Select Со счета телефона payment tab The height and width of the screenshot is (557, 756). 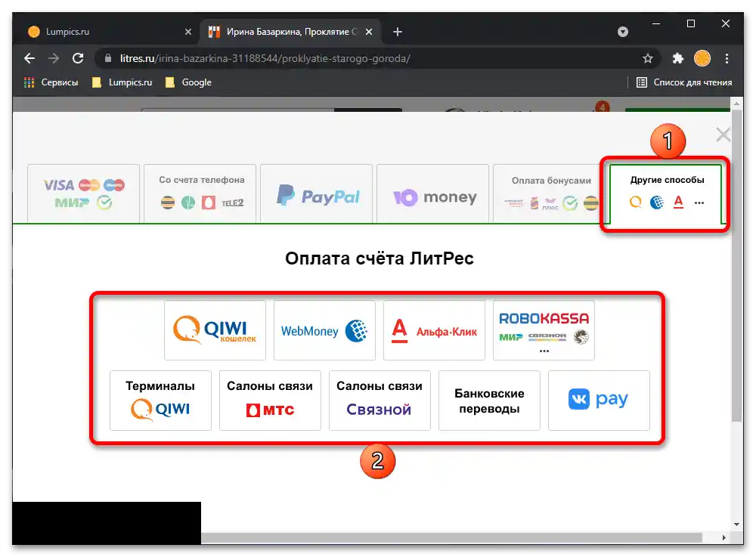click(x=200, y=193)
